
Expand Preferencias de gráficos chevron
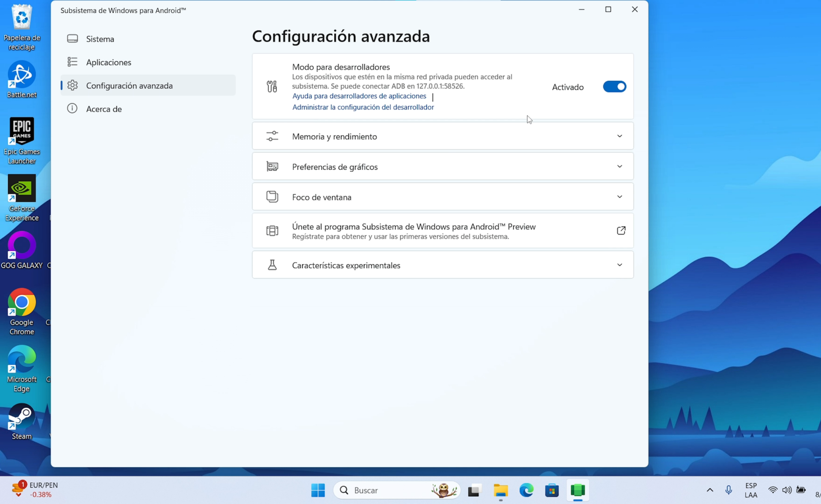620,166
